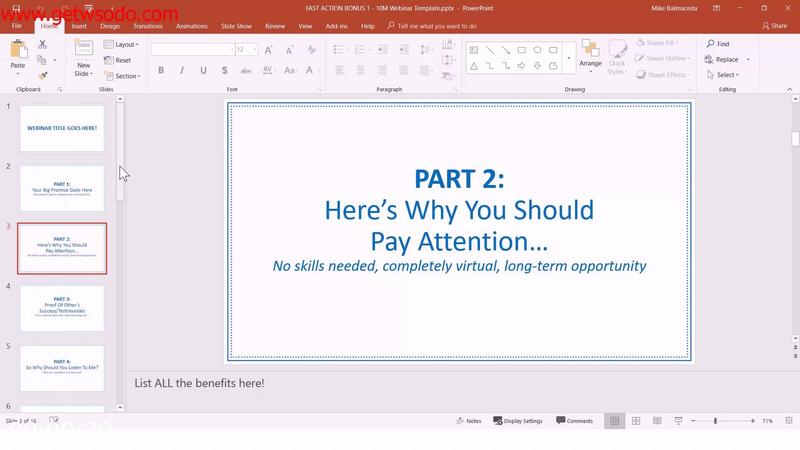
Task: Select the Text Box shape
Action: [474, 50]
